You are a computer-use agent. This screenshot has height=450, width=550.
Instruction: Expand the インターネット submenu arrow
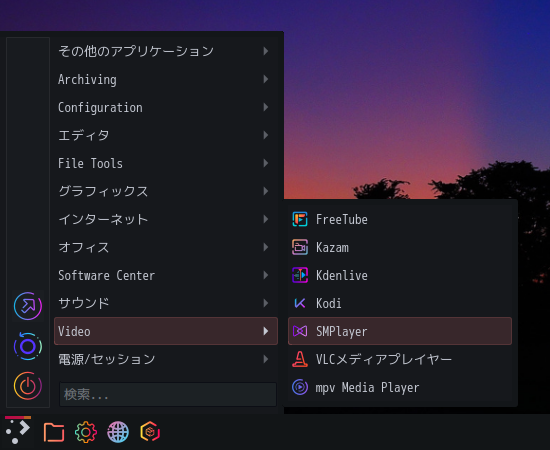[x=266, y=219]
